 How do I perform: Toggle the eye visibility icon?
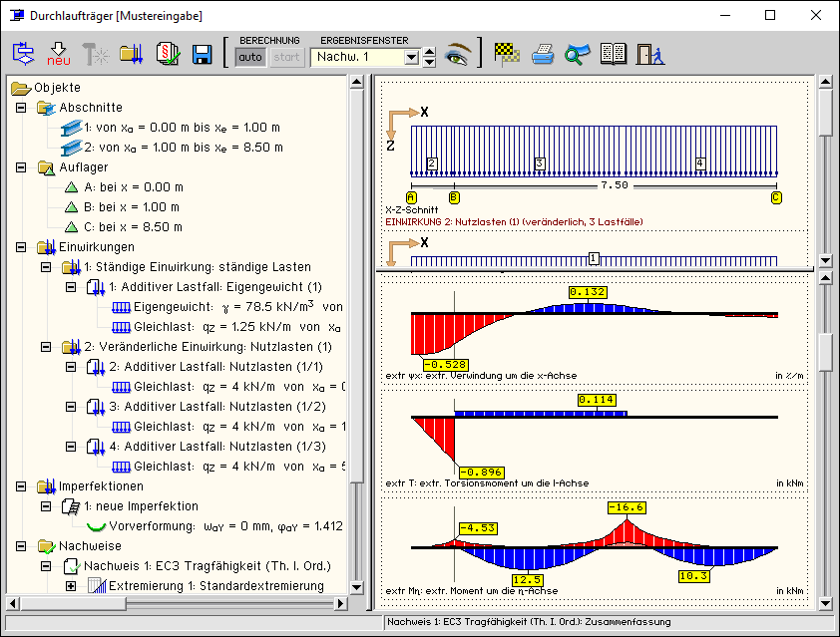(458, 54)
